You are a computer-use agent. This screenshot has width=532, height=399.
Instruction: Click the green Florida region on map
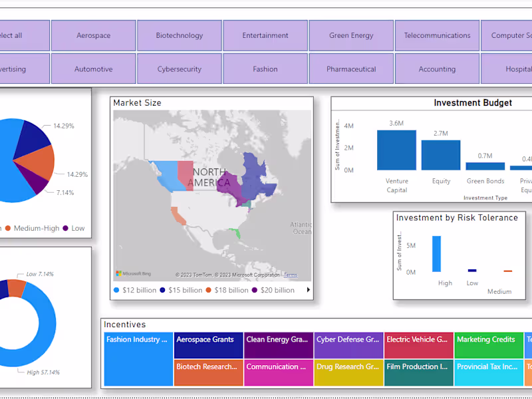[x=236, y=233]
